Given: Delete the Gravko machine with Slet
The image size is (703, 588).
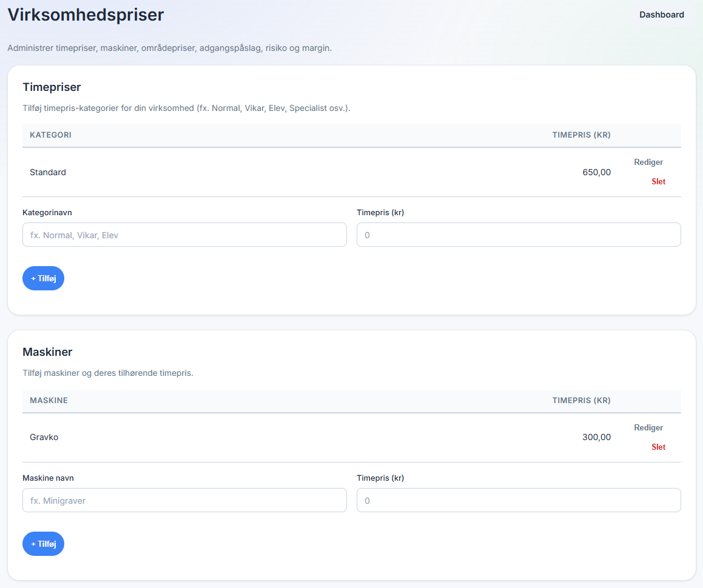Looking at the screenshot, I should [x=658, y=447].
